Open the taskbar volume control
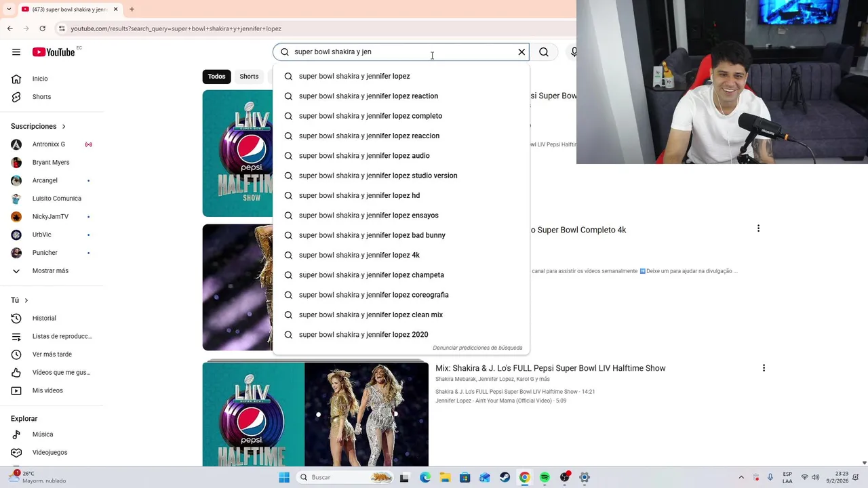This screenshot has height=488, width=868. [x=815, y=477]
